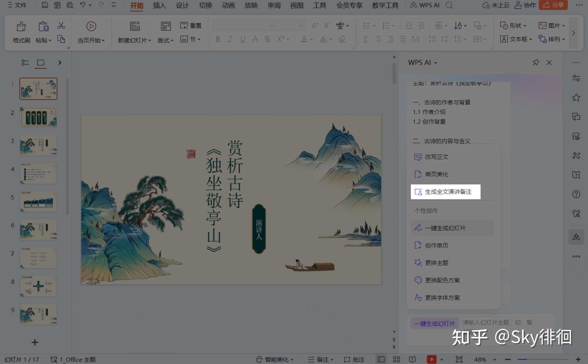Click the WPS AI sidebar icon

click(x=576, y=237)
